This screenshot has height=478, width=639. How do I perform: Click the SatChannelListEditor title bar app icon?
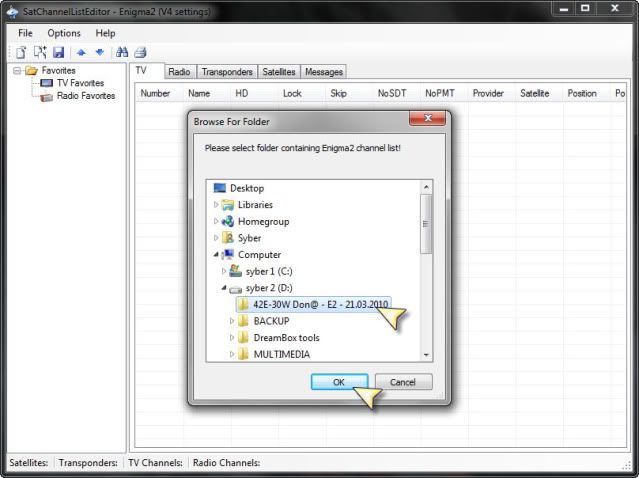pos(12,11)
